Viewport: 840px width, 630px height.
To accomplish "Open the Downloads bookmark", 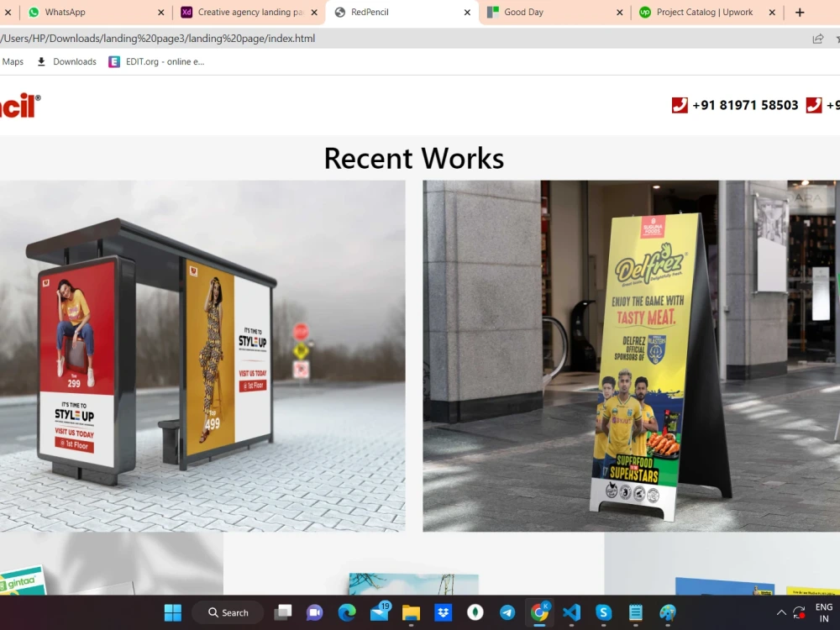I will (x=66, y=61).
